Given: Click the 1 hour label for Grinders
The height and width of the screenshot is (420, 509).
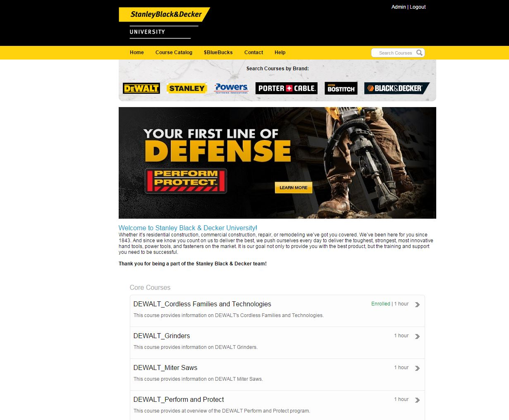Looking at the screenshot, I should click(401, 336).
